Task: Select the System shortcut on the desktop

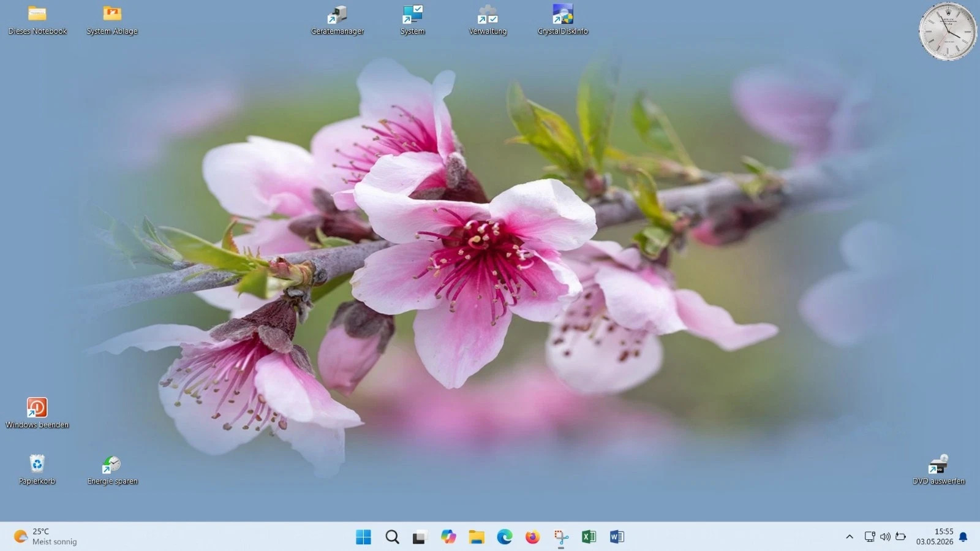Action: click(413, 20)
